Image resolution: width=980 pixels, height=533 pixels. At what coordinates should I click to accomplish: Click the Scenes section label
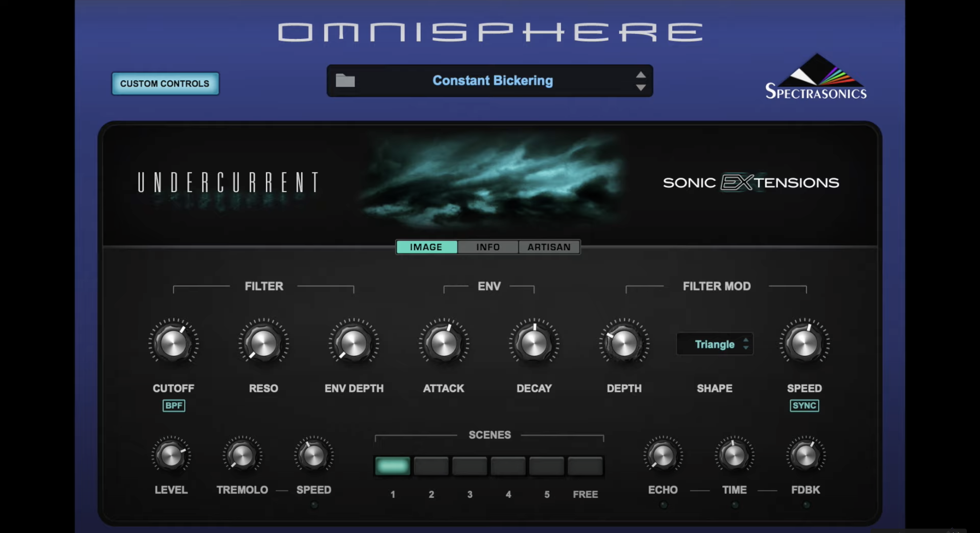pos(490,435)
